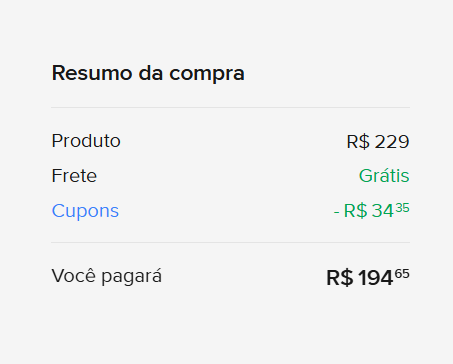Select the Frete label

(x=74, y=176)
